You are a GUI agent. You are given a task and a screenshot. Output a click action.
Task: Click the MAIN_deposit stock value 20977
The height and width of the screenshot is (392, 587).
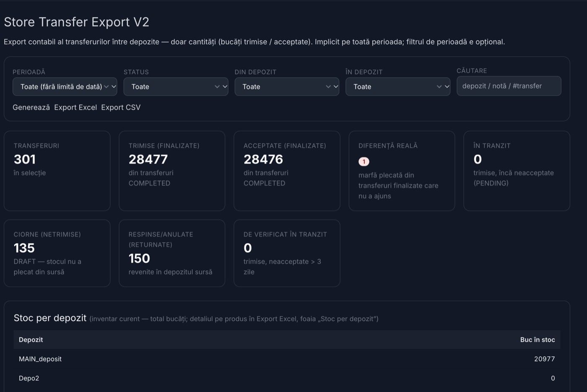[545, 359]
